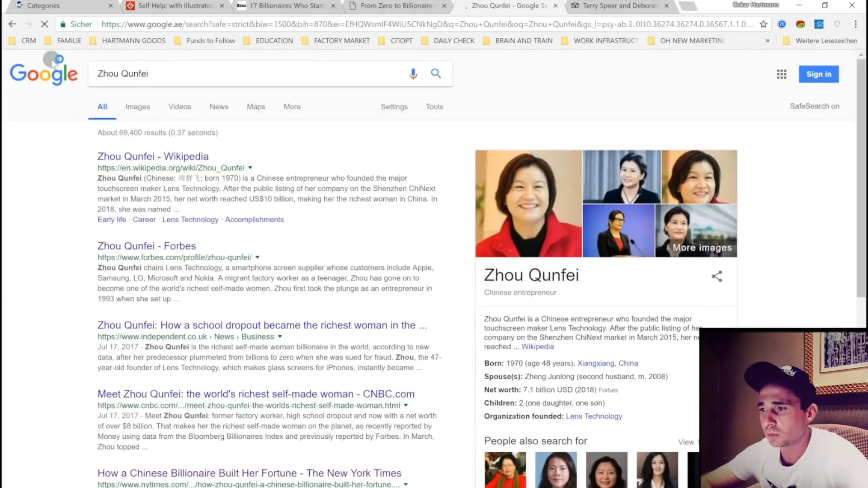Click the voice search microphone icon
The height and width of the screenshot is (488, 868).
(x=413, y=74)
